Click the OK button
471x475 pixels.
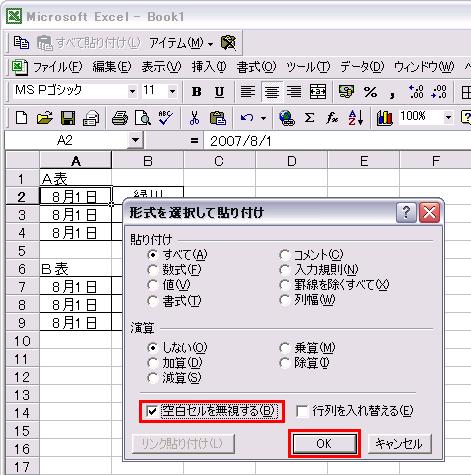tap(324, 443)
